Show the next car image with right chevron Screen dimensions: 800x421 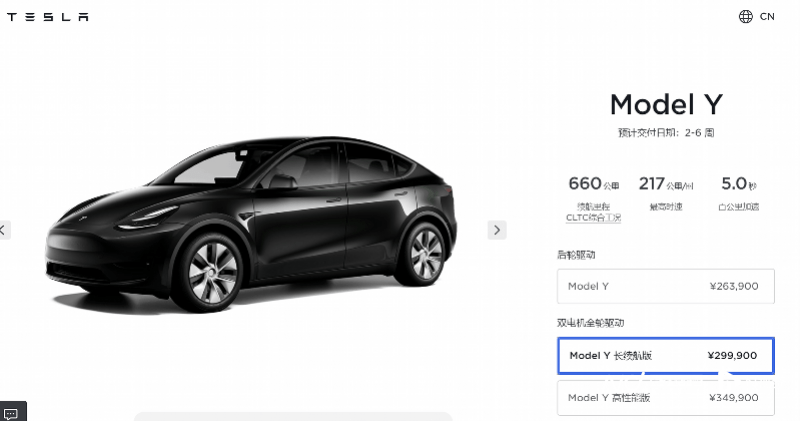[x=497, y=230]
